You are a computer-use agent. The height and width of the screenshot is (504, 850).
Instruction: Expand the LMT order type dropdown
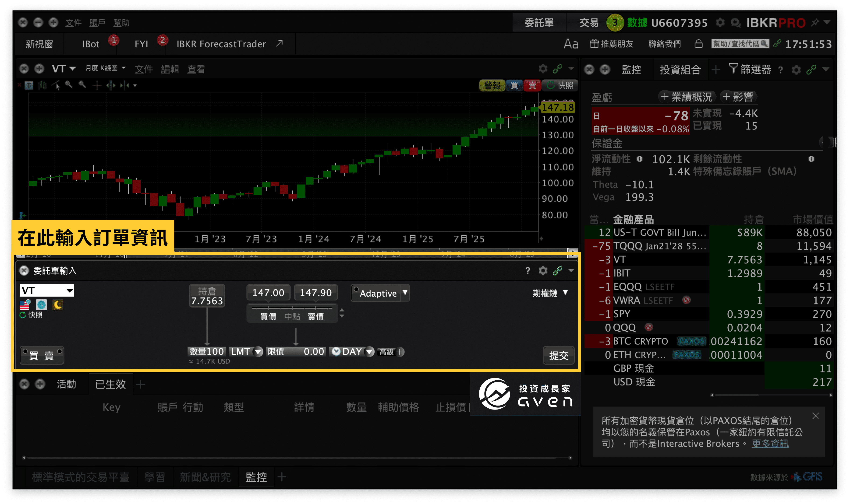click(x=258, y=352)
